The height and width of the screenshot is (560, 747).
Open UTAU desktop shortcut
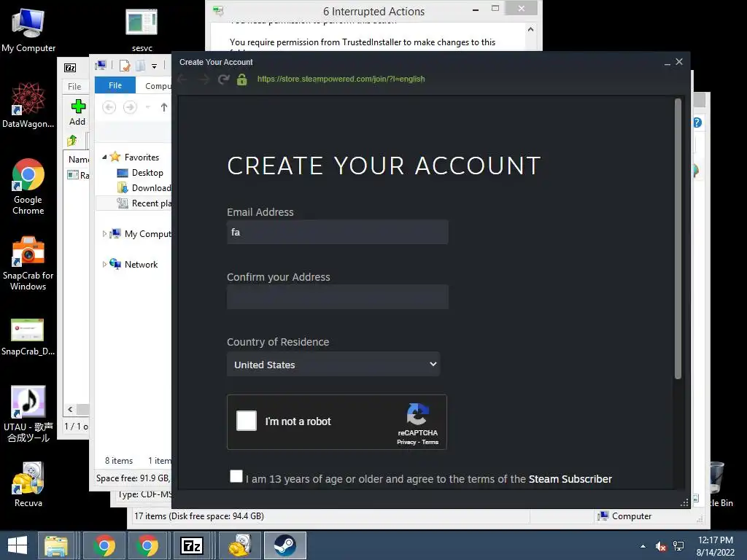[x=28, y=414]
